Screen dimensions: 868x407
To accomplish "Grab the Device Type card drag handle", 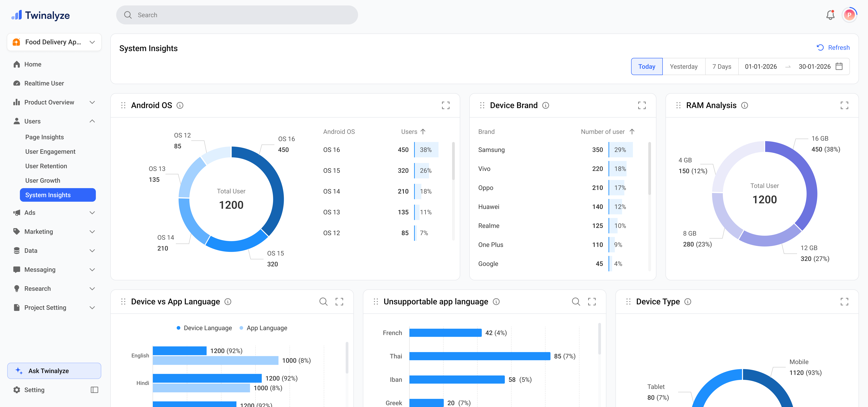I will click(x=628, y=302).
